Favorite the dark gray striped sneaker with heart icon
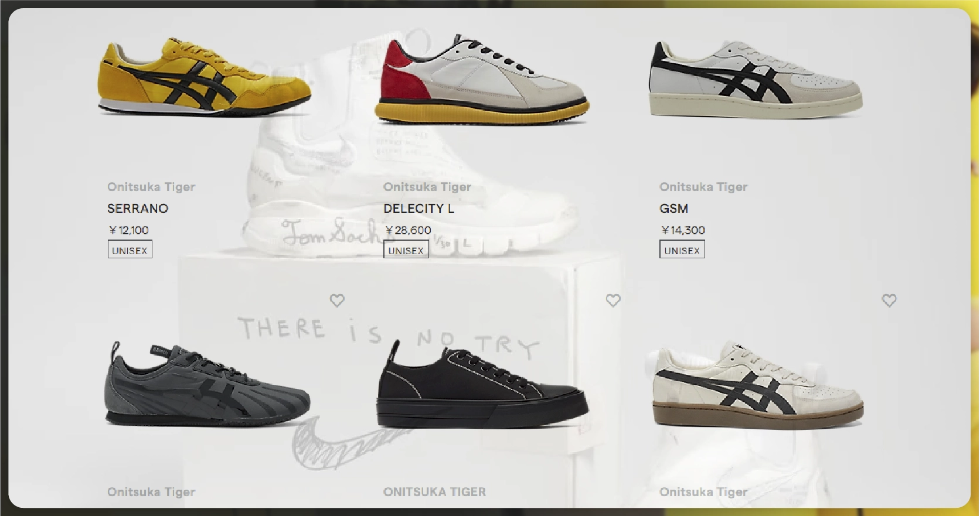The image size is (980, 516). tap(337, 300)
